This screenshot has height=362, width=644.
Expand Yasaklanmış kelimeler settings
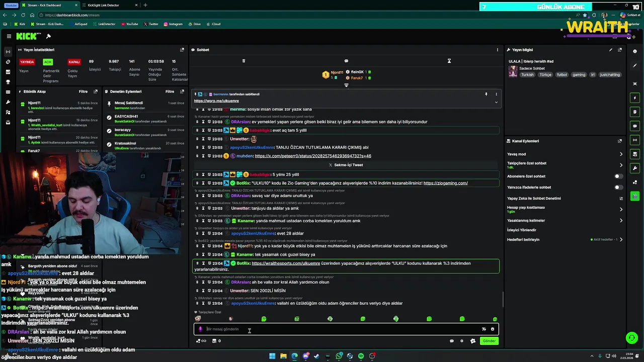(x=621, y=221)
